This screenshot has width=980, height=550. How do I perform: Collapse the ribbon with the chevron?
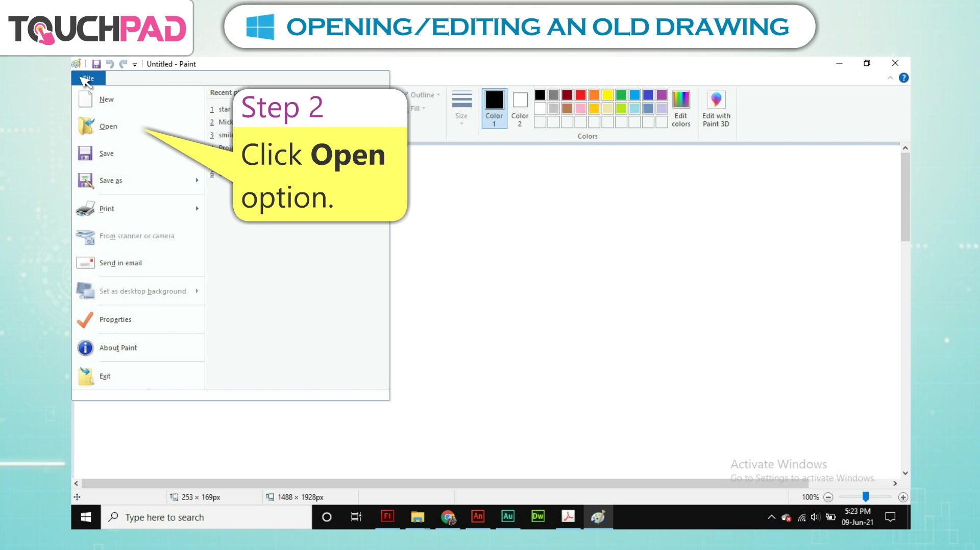(890, 78)
